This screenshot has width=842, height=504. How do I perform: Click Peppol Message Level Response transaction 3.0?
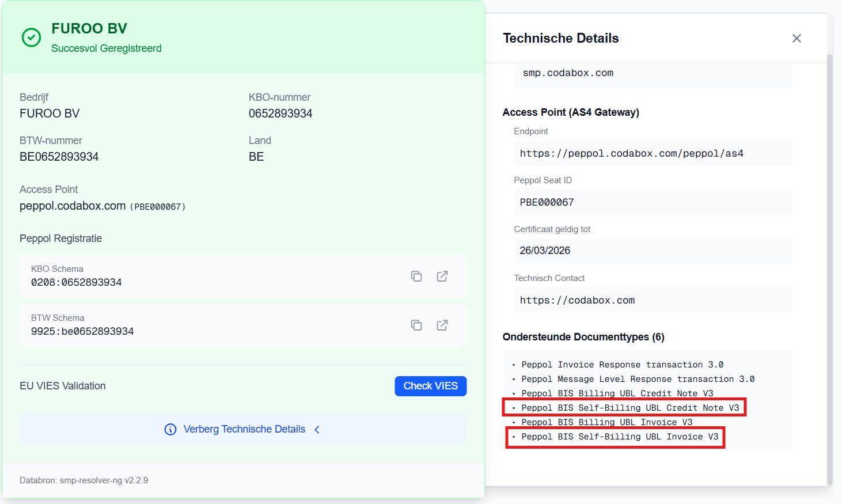click(x=638, y=379)
